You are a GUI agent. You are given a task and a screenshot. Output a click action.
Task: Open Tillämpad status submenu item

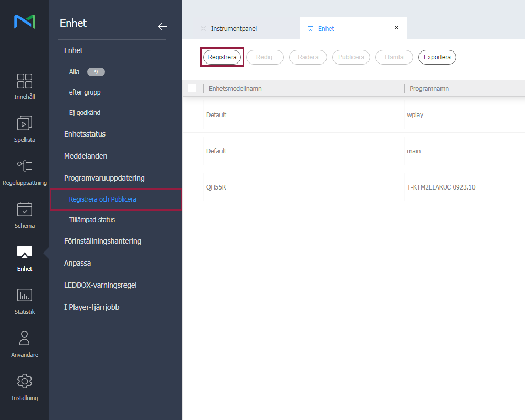92,220
